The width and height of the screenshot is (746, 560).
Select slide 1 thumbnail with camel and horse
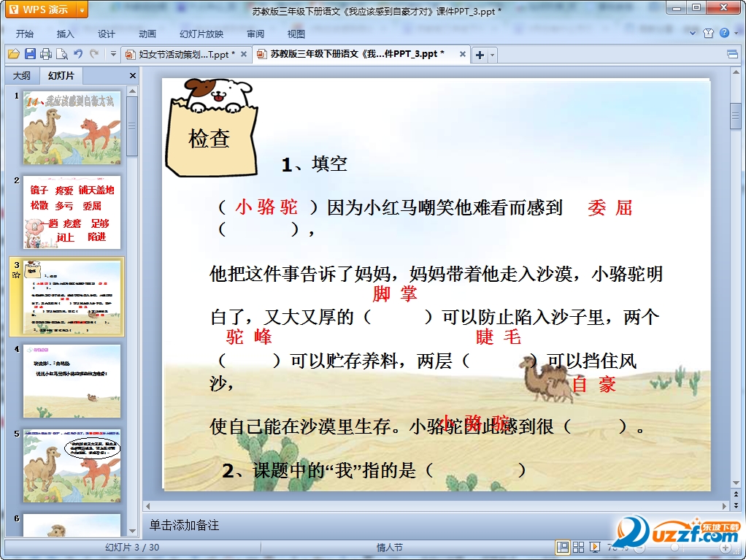click(x=72, y=128)
